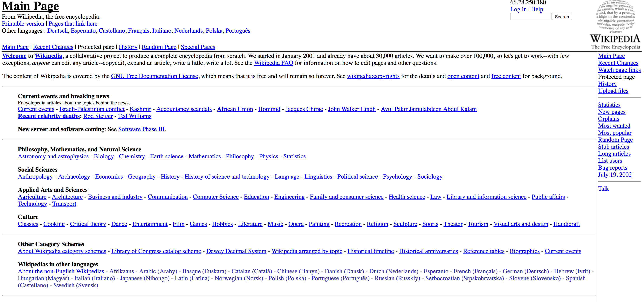Open the Help link

click(x=537, y=9)
